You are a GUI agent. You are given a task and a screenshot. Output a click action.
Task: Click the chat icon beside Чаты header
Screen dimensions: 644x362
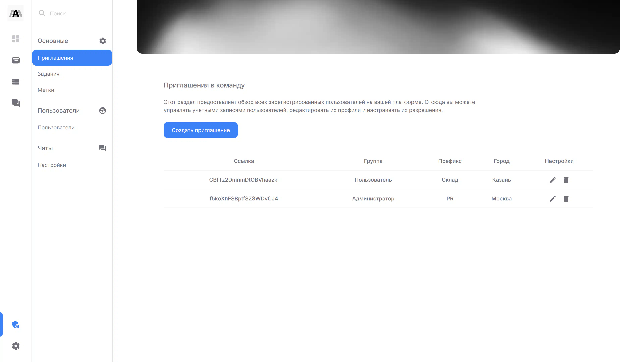102,148
